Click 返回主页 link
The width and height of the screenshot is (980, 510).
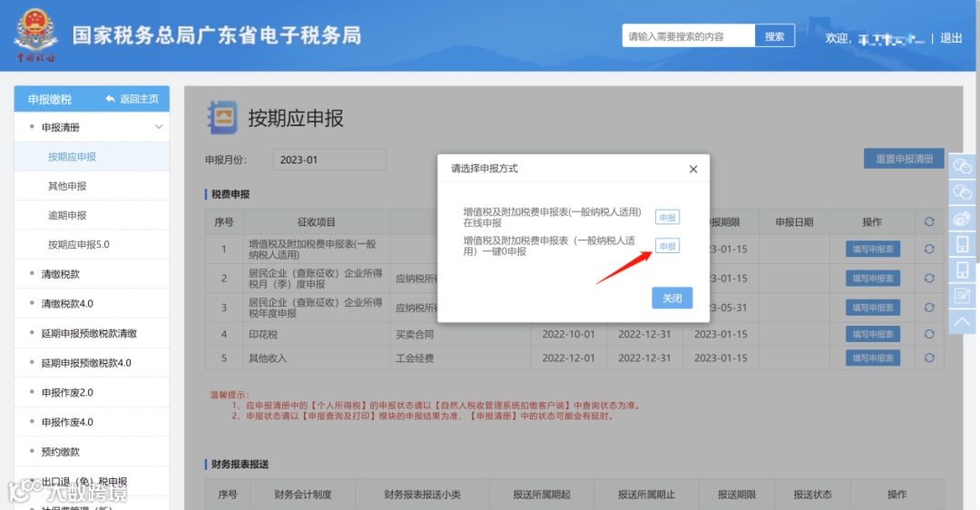coord(132,99)
